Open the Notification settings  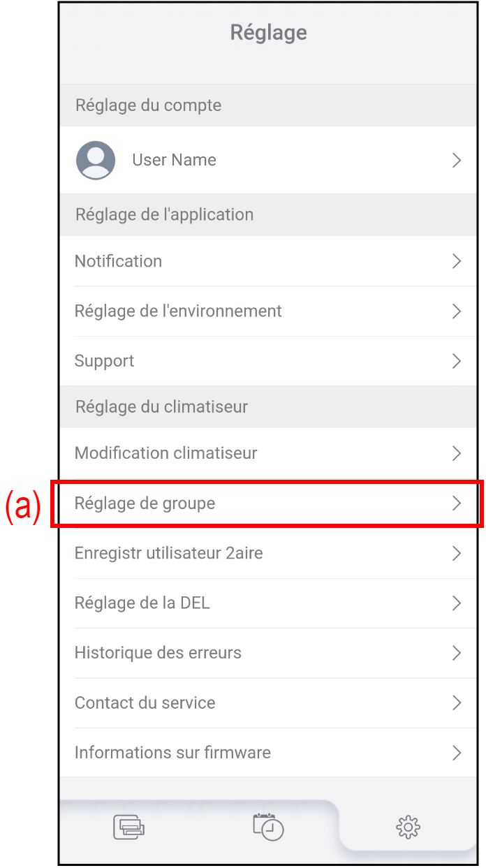click(x=119, y=261)
